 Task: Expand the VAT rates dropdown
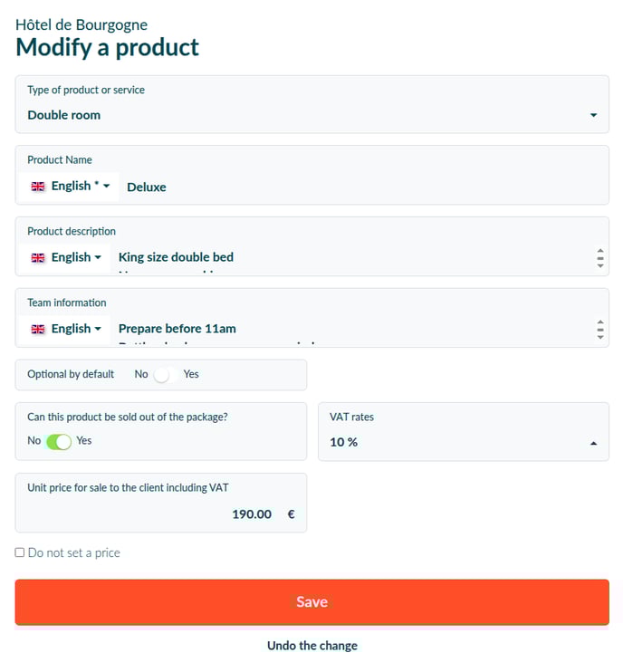pos(464,432)
